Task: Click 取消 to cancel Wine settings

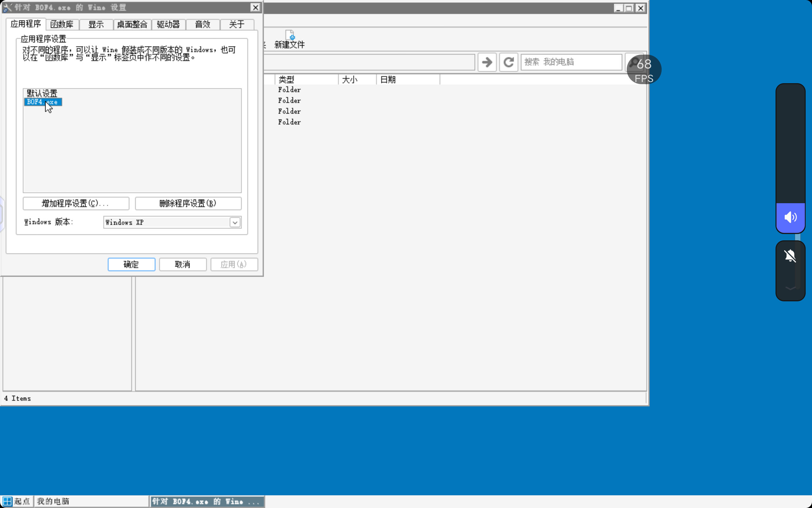Action: click(x=182, y=264)
